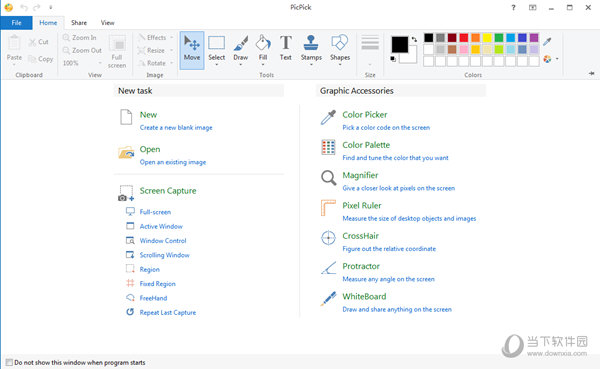Start a Window Control capture

[x=156, y=240]
